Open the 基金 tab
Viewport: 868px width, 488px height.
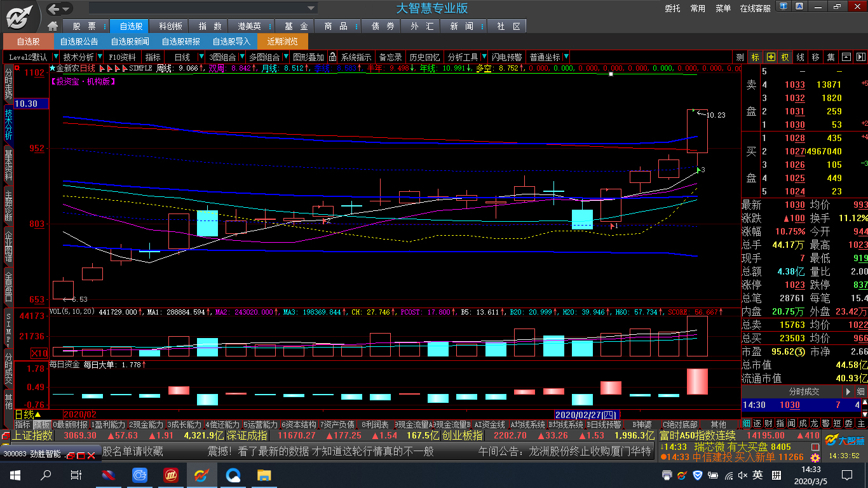(295, 26)
